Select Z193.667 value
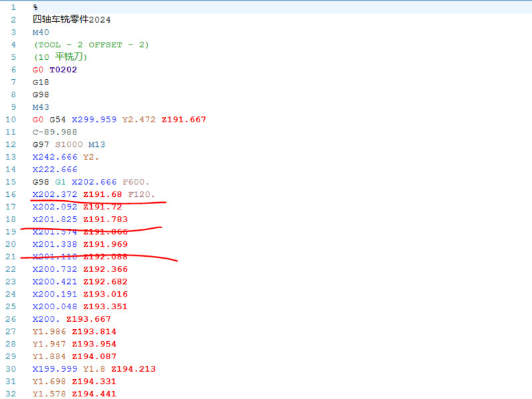532x399 pixels. pos(88,319)
